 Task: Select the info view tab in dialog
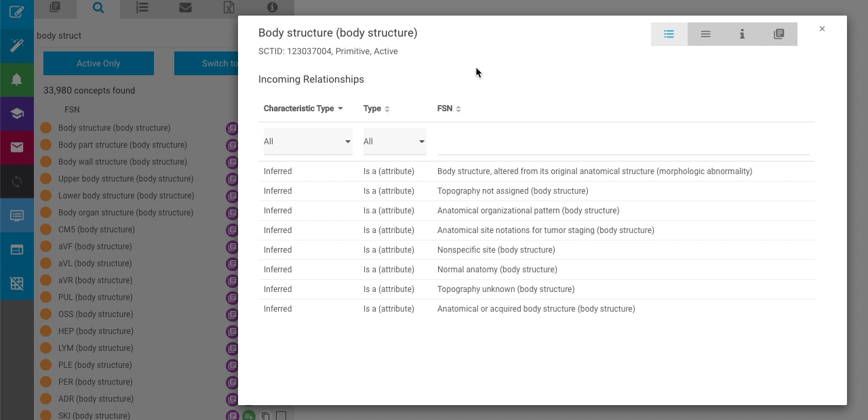point(743,34)
